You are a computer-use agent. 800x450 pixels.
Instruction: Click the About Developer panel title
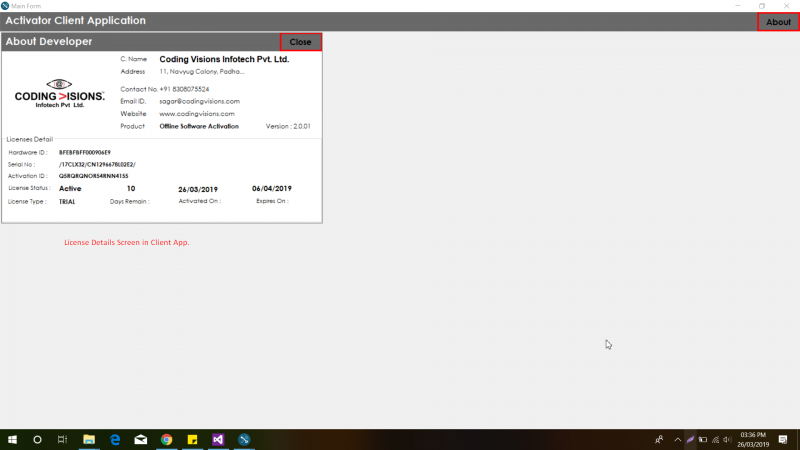click(x=49, y=41)
